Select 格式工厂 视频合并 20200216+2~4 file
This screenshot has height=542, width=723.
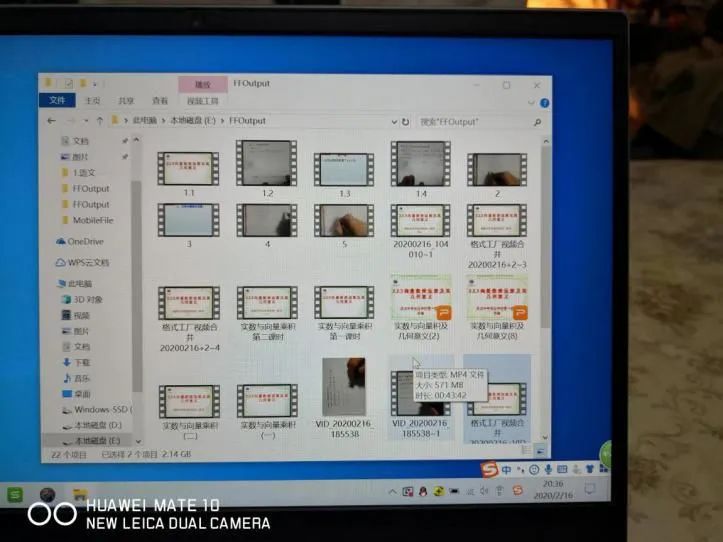click(x=189, y=319)
